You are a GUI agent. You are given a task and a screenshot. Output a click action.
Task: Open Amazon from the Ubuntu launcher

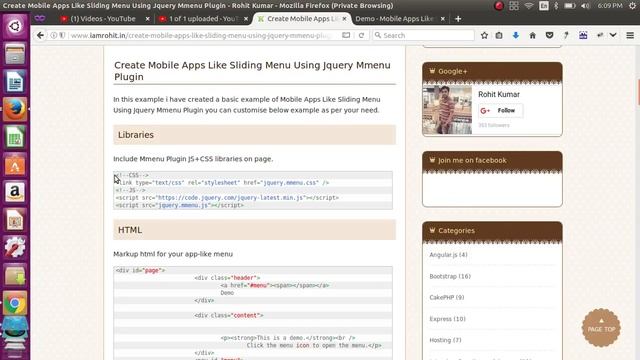point(15,192)
